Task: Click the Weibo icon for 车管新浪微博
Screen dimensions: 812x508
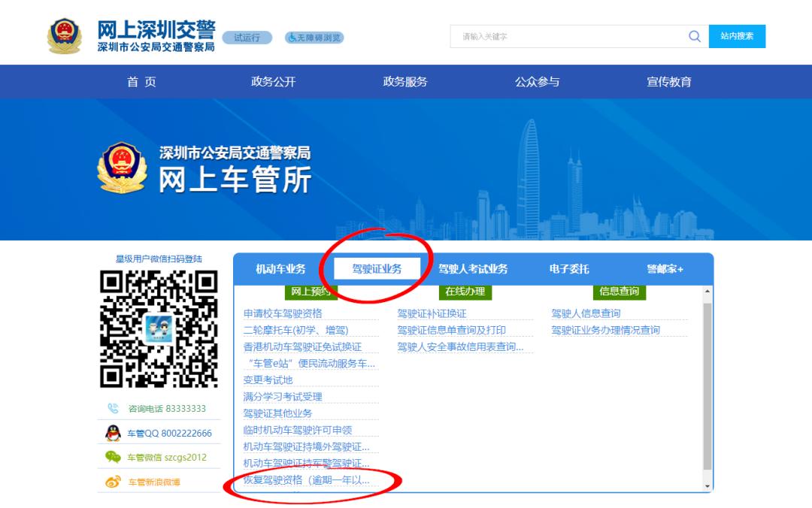Action: tap(113, 482)
